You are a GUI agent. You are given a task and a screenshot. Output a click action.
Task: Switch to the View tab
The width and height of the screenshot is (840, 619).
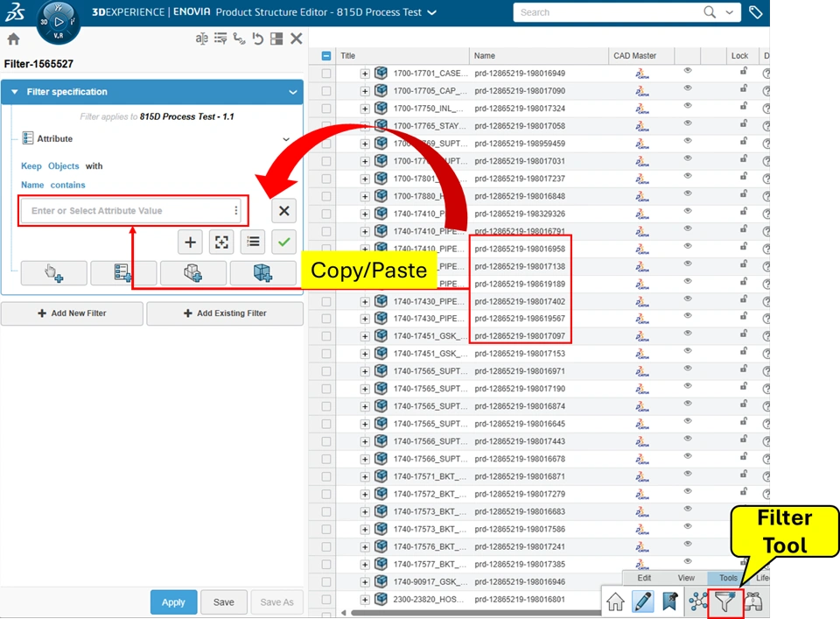click(686, 578)
